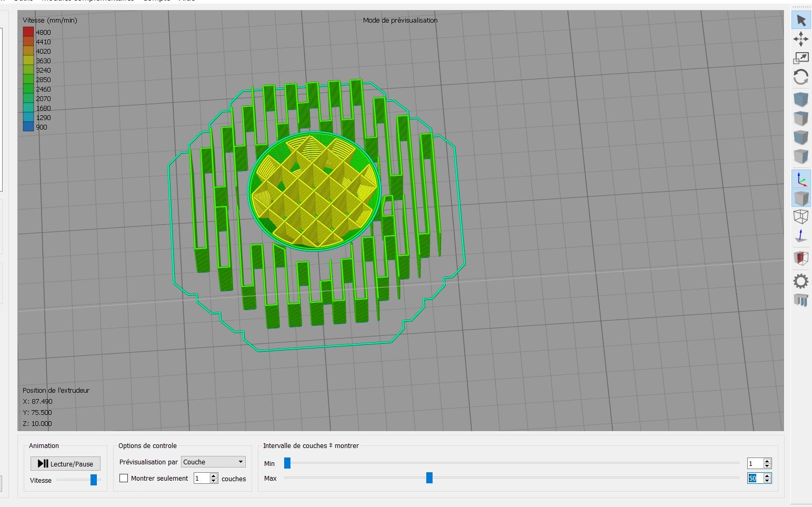
Task: Open the cross section view tool
Action: coord(801,258)
